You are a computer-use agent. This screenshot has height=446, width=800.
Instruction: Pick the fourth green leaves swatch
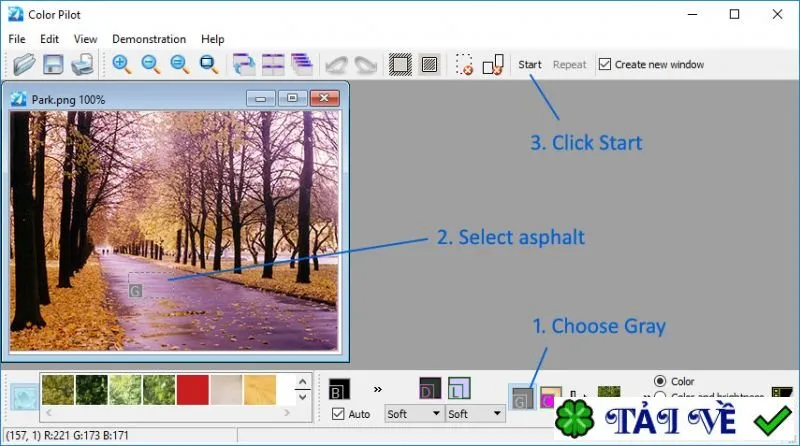click(159, 390)
